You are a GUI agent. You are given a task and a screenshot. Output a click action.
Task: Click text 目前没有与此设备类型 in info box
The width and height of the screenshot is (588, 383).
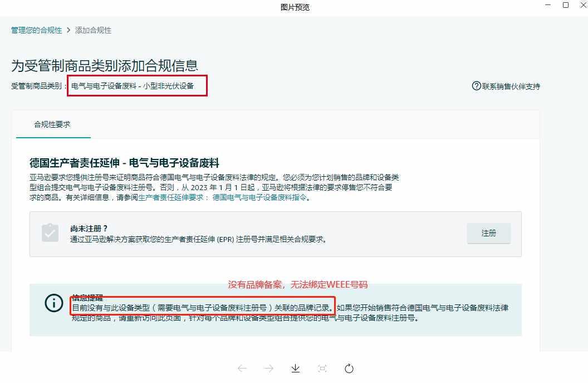click(111, 308)
